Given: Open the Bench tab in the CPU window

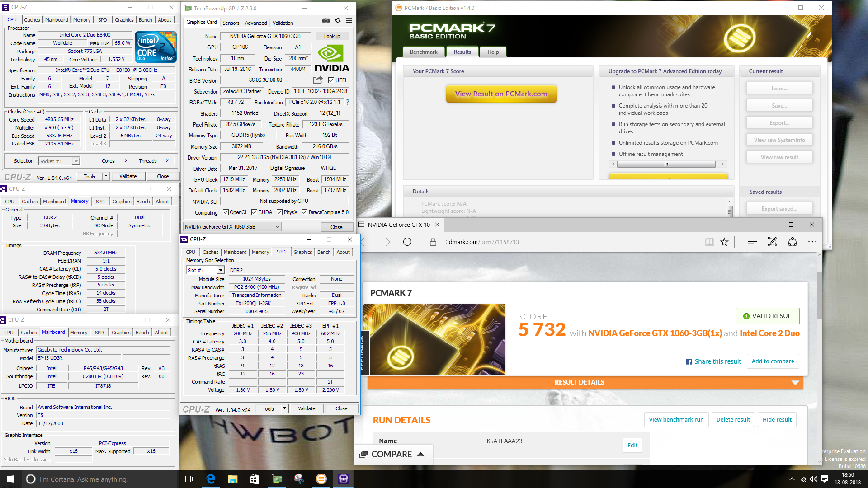Looking at the screenshot, I should [x=145, y=20].
